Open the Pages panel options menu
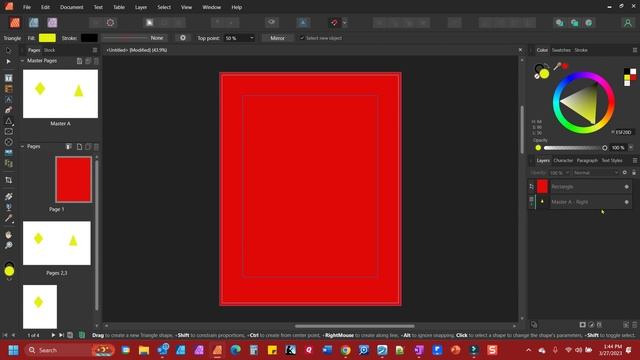This screenshot has width=640, height=360. click(95, 50)
